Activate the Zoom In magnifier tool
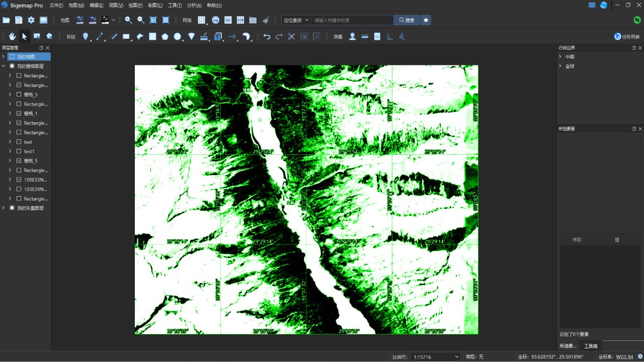644x362 pixels. coord(128,20)
